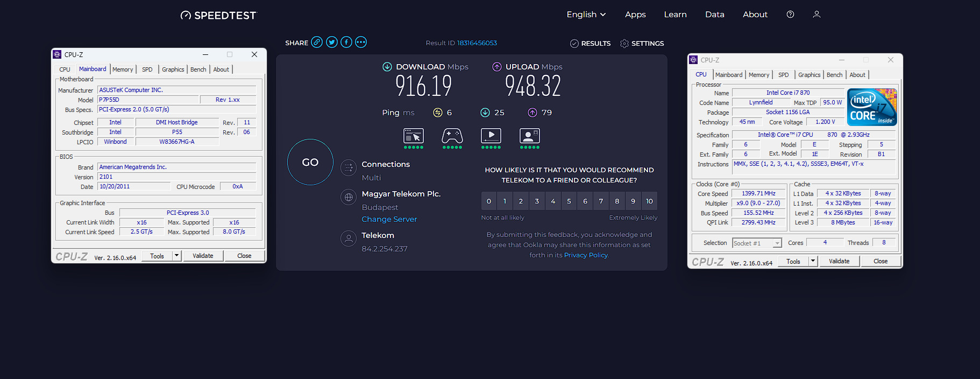
Task: Select rating 10 Extremely Likely
Action: coord(649,201)
